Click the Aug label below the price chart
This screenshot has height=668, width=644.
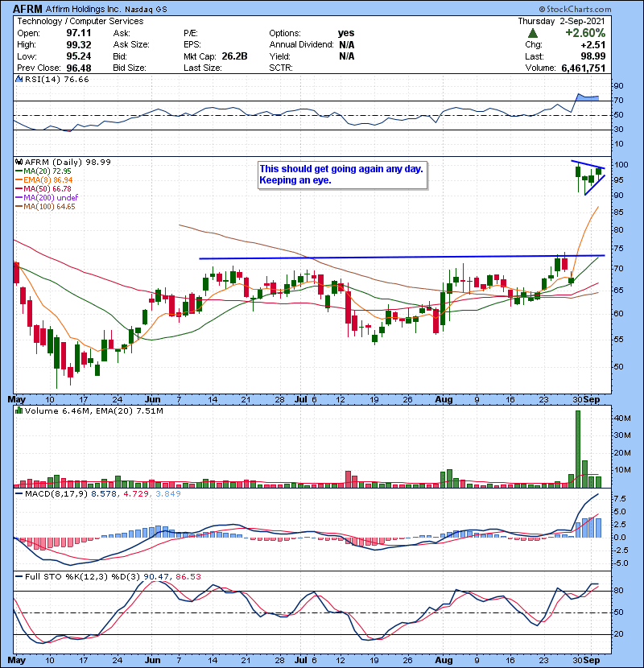click(444, 400)
